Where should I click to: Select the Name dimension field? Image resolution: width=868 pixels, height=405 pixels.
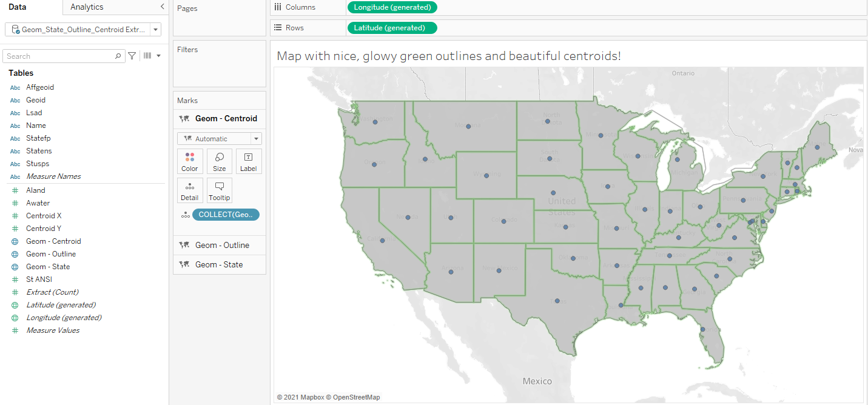36,126
